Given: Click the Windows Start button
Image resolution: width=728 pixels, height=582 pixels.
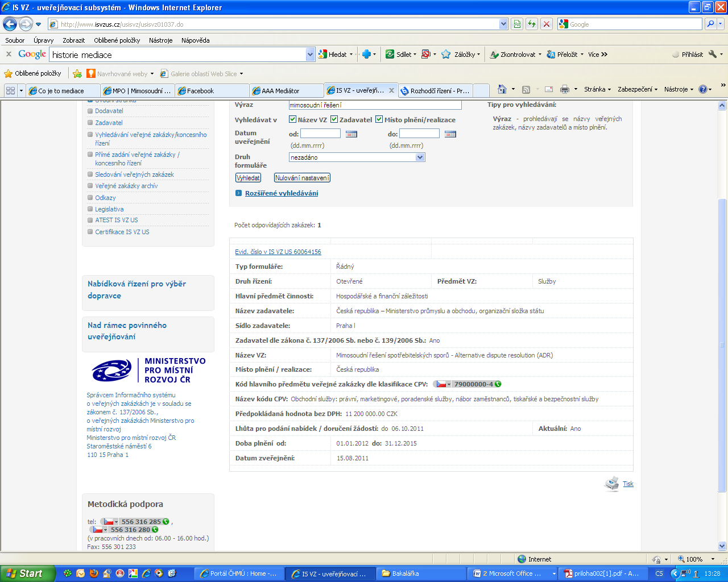Looking at the screenshot, I should [27, 573].
